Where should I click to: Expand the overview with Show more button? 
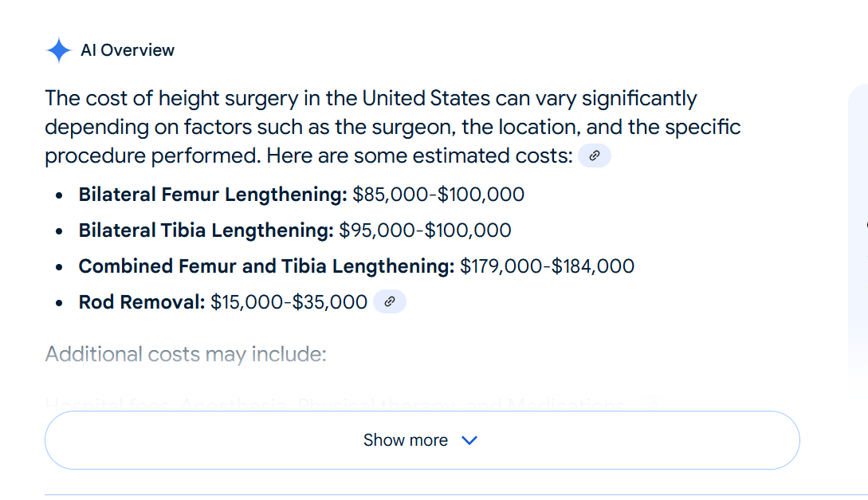point(422,440)
